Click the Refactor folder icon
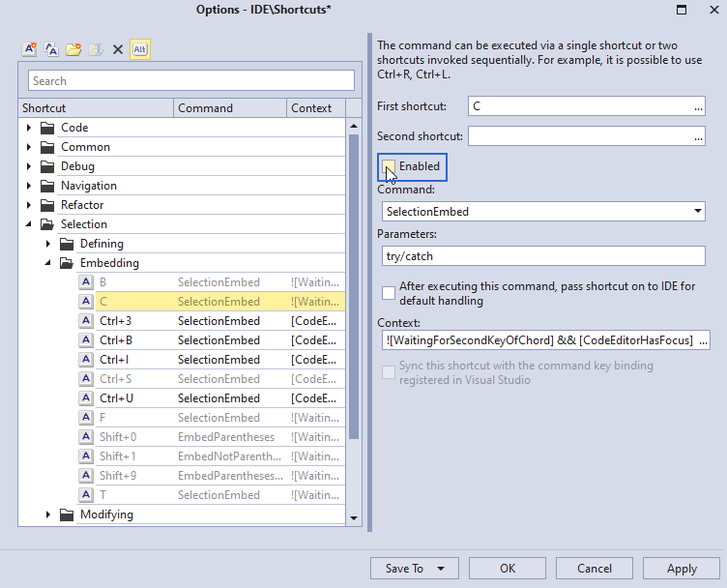Screen dimensions: 727x588 (47, 205)
